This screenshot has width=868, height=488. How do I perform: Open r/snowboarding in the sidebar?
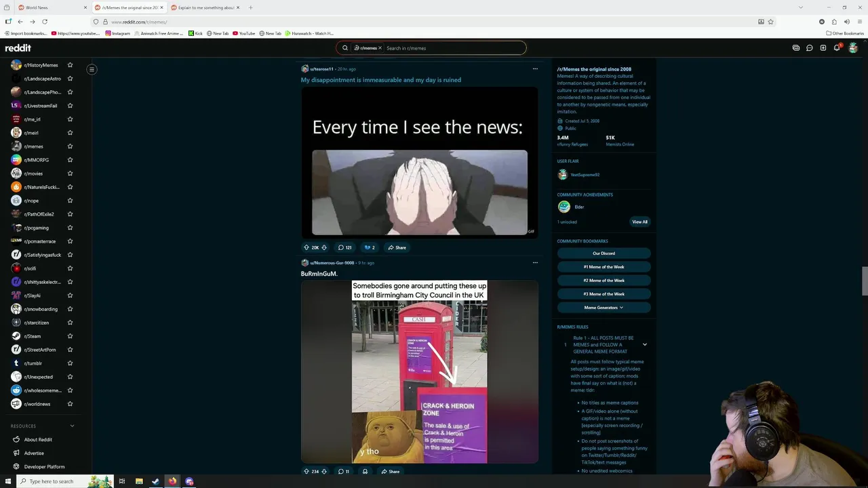41,309
